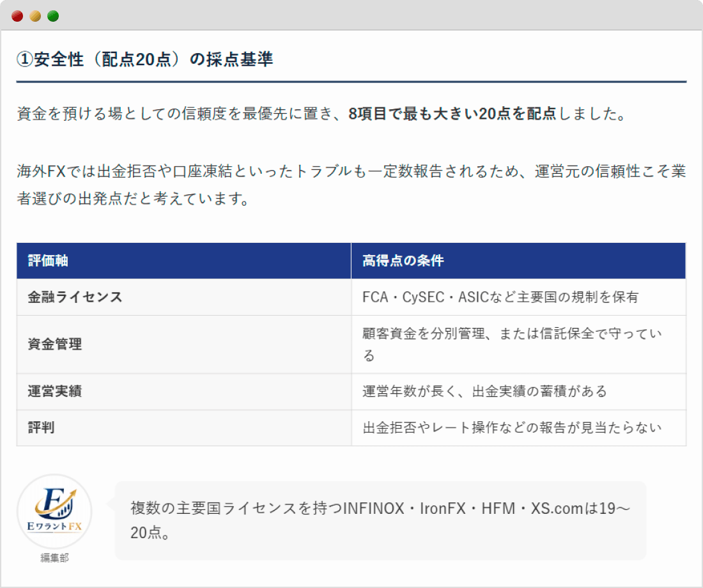703x588 pixels.
Task: Click the green maximize window button
Action: [53, 16]
